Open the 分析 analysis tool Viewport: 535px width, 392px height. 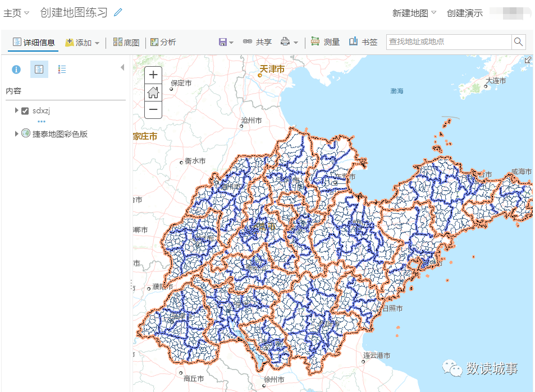tap(163, 42)
